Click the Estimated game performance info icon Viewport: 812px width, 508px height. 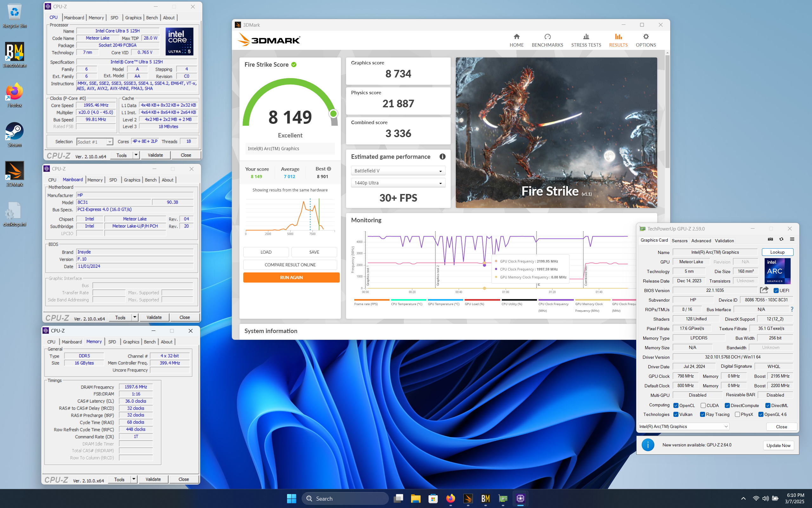[x=442, y=157]
